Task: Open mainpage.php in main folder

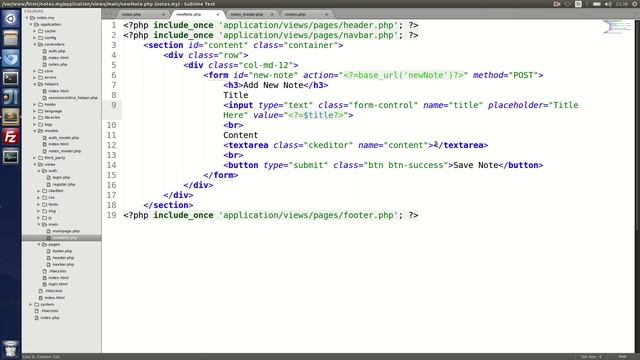Action: click(x=66, y=231)
